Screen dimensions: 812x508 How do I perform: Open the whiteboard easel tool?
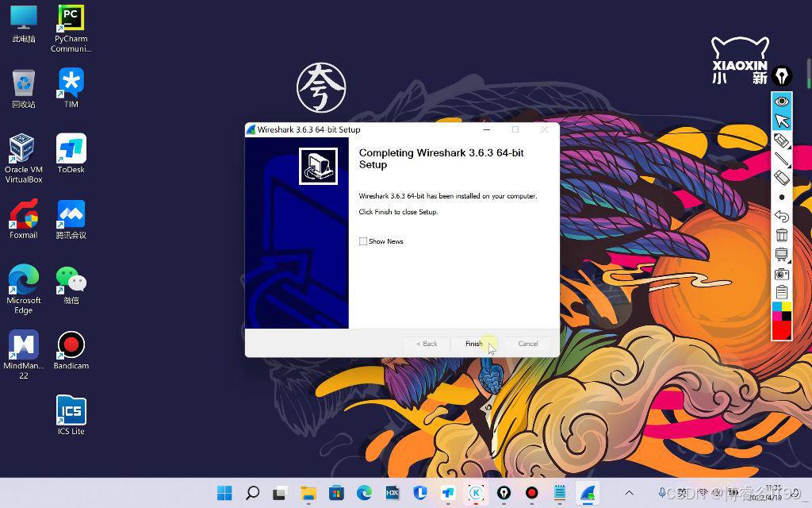781,254
